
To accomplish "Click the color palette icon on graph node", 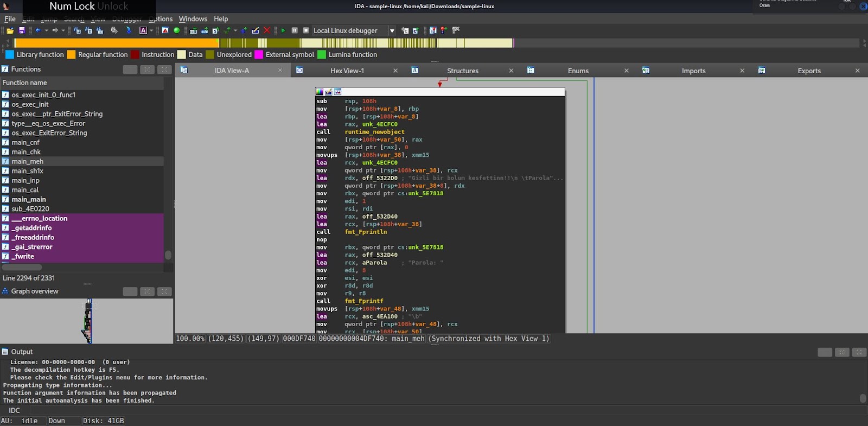I will coord(320,92).
